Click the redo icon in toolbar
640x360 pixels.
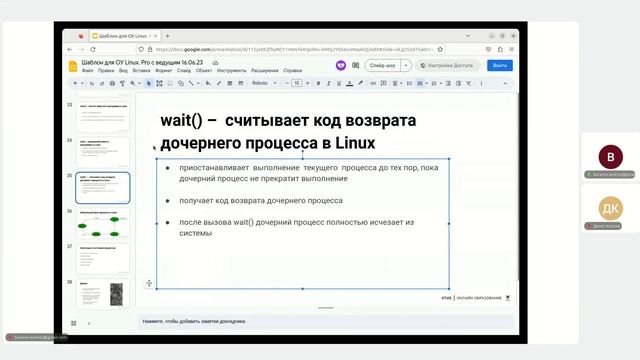pyautogui.click(x=102, y=83)
